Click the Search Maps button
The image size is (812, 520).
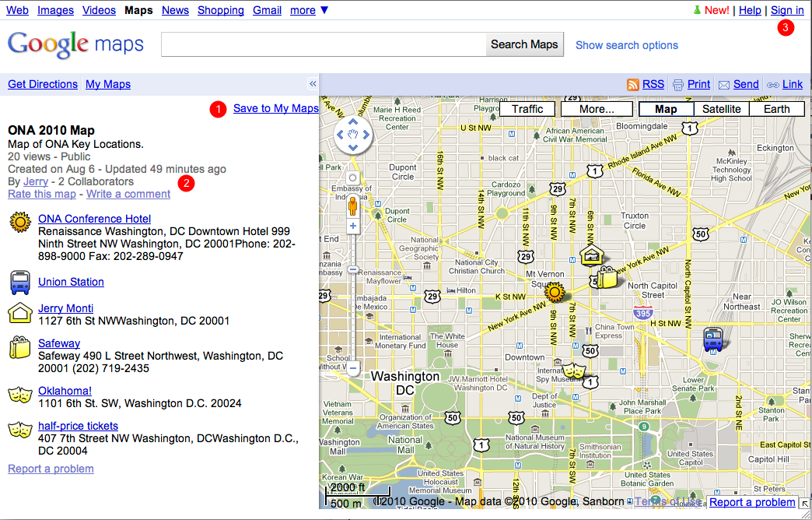tap(524, 44)
